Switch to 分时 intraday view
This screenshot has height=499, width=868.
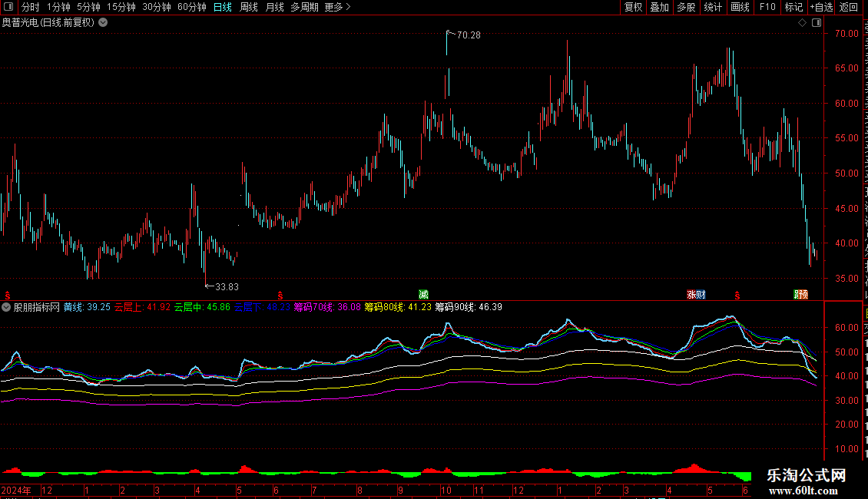31,7
